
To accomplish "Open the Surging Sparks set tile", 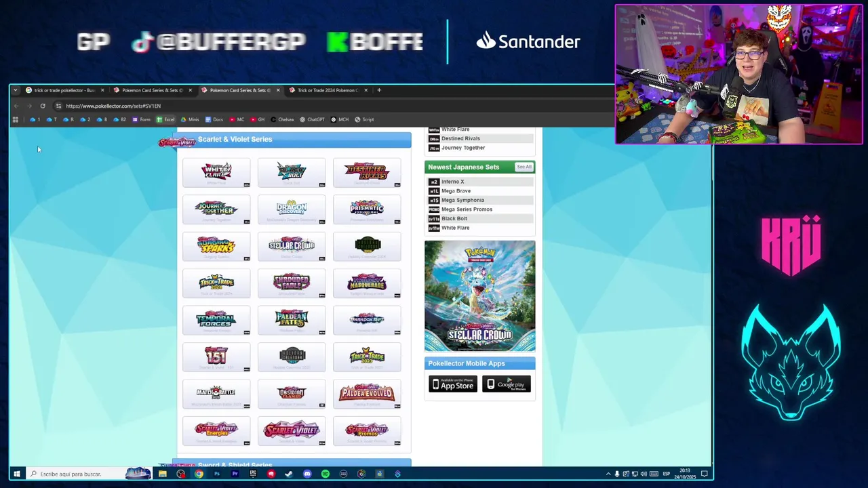I will (216, 247).
